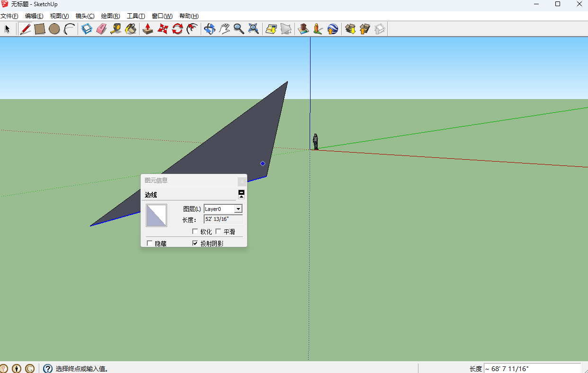
Task: Open the 镜头(C) camera menu
Action: [x=85, y=16]
